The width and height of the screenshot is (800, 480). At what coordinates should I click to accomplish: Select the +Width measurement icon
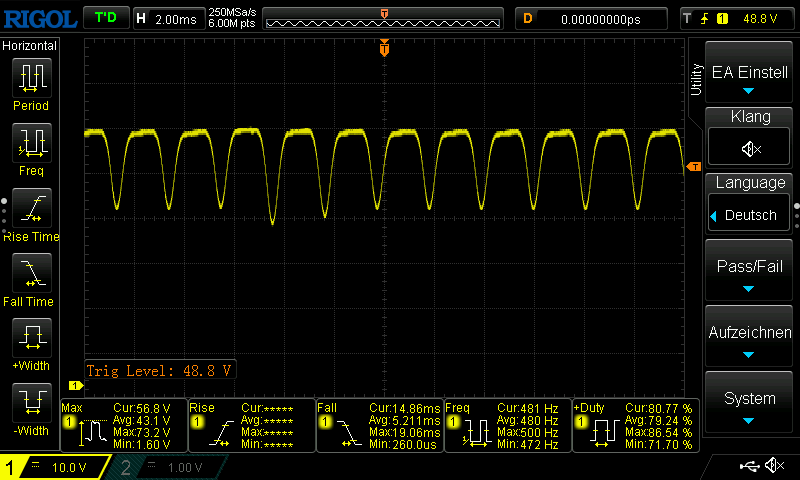[x=32, y=338]
